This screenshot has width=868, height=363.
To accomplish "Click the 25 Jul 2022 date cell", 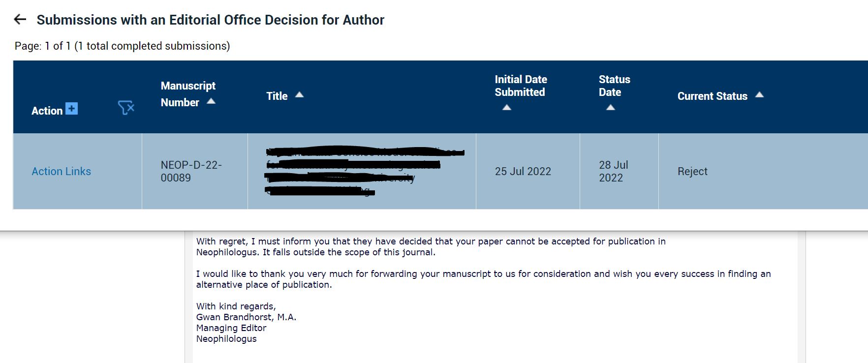I will tap(523, 171).
